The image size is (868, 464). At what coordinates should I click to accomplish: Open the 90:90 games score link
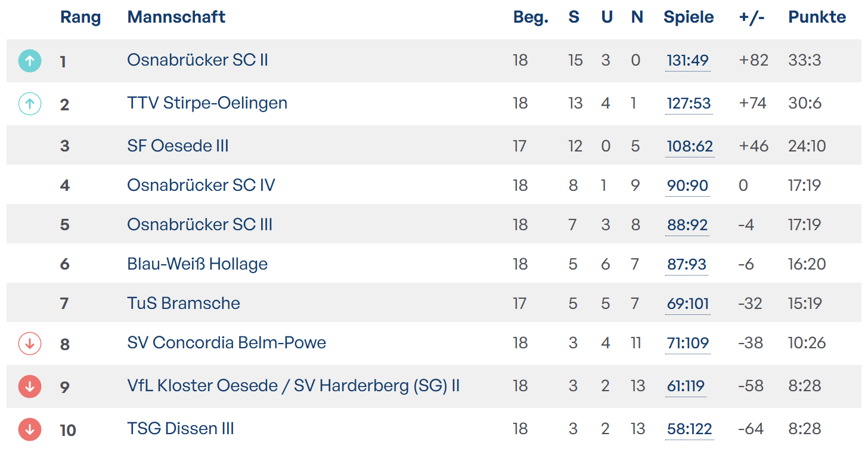point(687,186)
